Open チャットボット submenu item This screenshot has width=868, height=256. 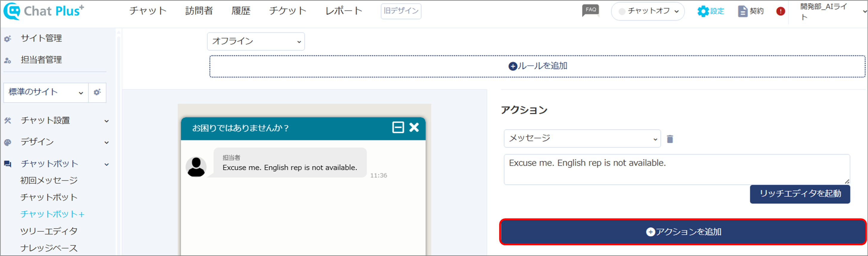pos(49,197)
